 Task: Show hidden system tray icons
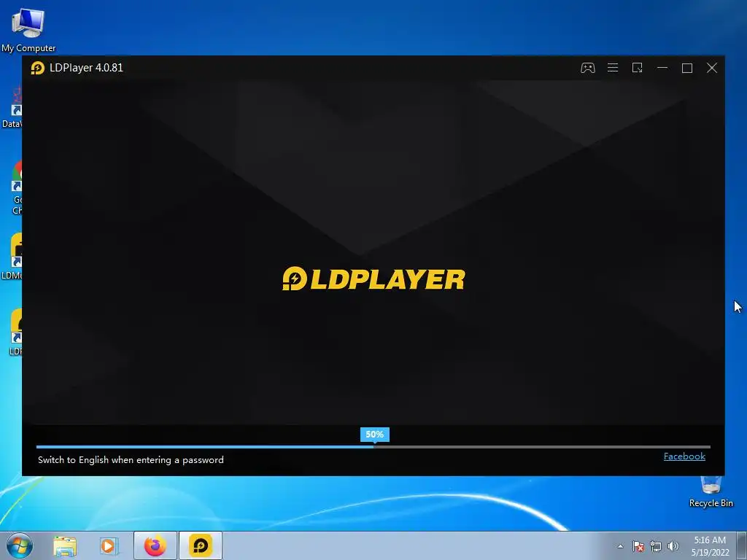(x=620, y=546)
